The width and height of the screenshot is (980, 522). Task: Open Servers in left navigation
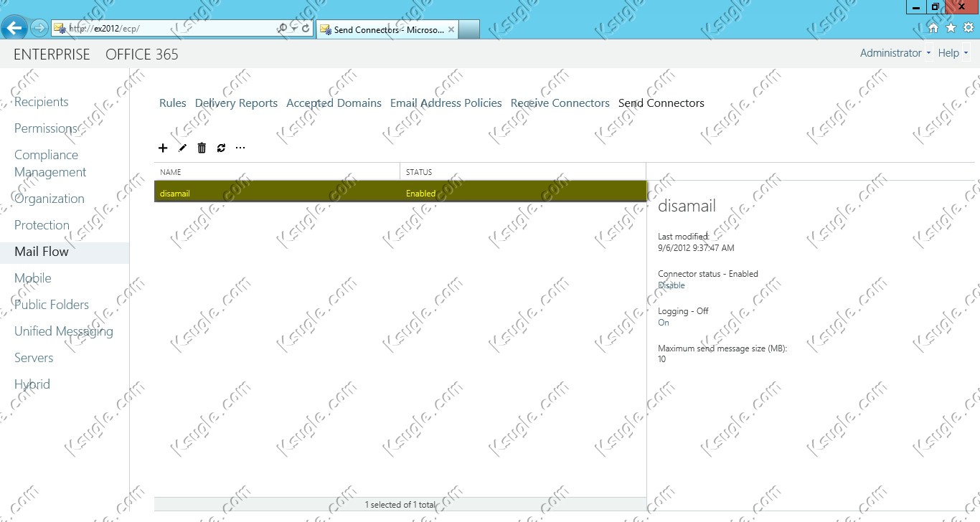point(34,358)
